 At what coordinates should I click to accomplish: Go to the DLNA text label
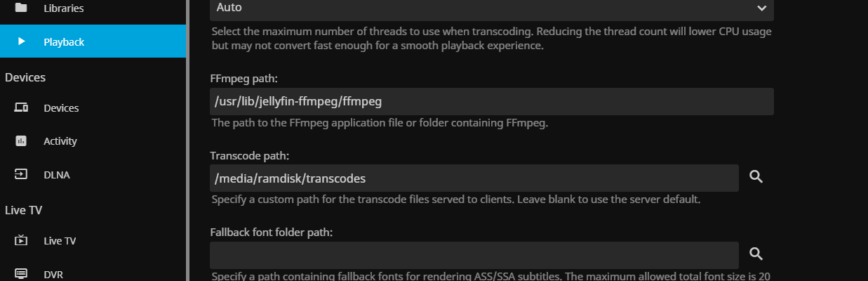tap(57, 174)
